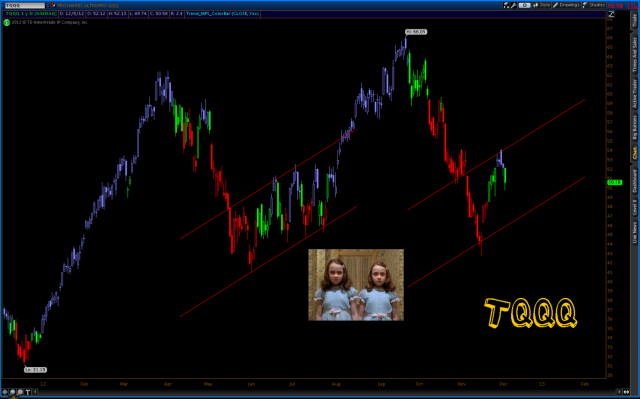
Task: Click the Hi: 66.05 price bubble
Action: [416, 32]
